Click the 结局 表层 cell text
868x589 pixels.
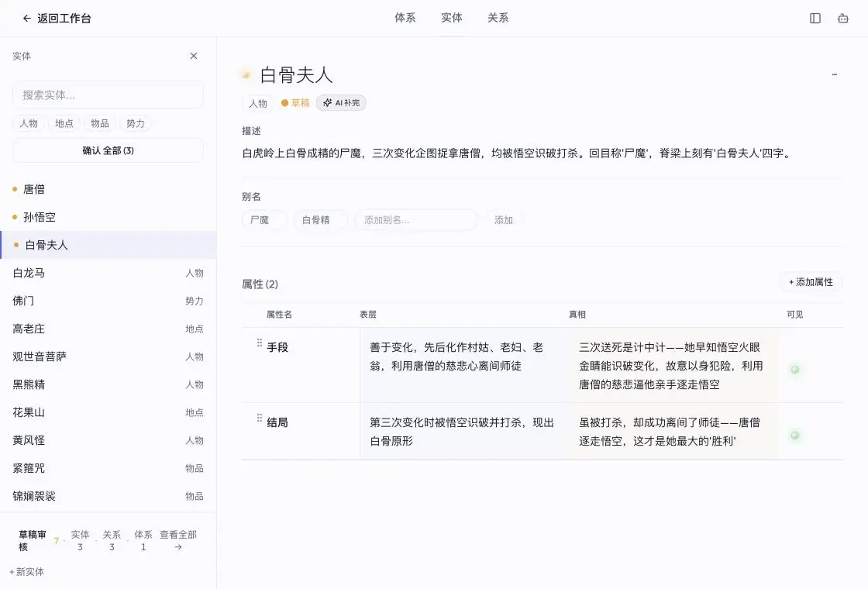(462, 432)
